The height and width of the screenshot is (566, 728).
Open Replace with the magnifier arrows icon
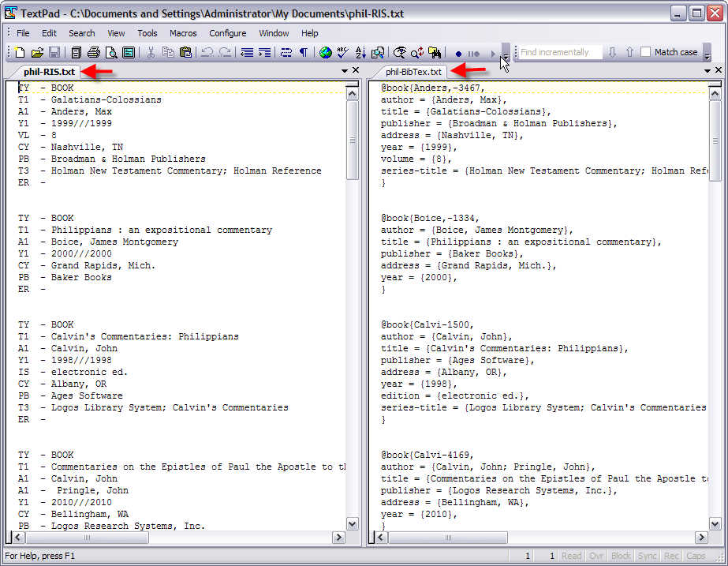click(x=417, y=53)
